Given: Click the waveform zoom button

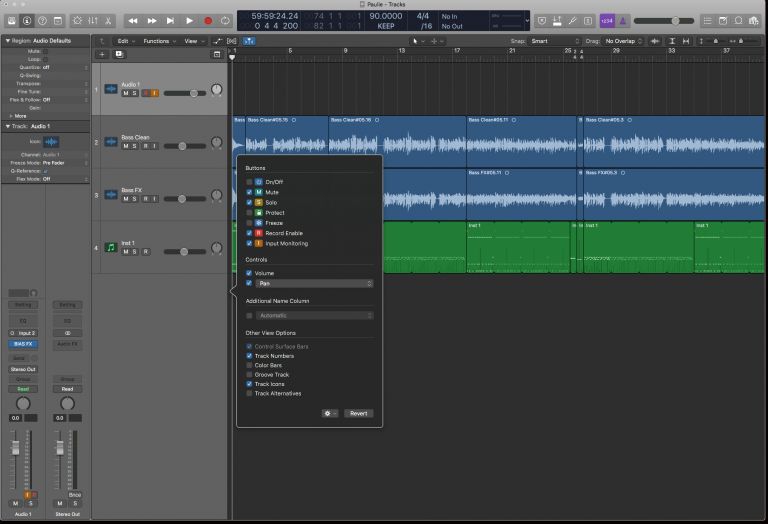Looking at the screenshot, I should point(655,41).
